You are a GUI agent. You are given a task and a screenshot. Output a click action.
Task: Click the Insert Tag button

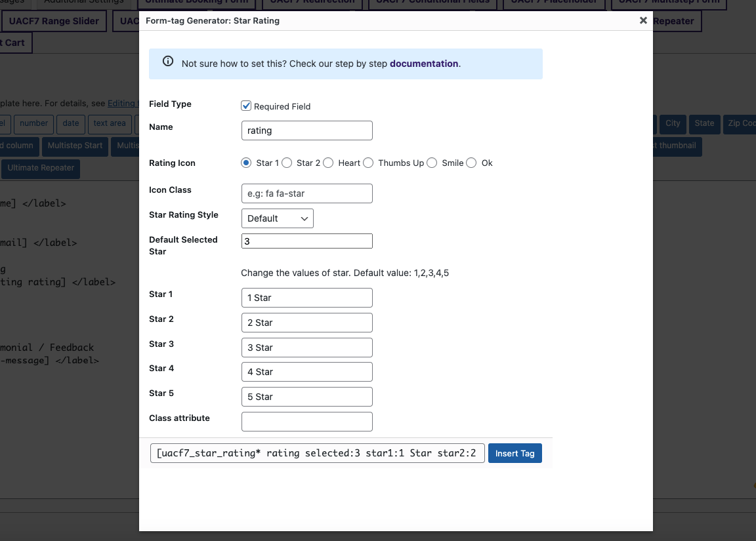(x=514, y=452)
